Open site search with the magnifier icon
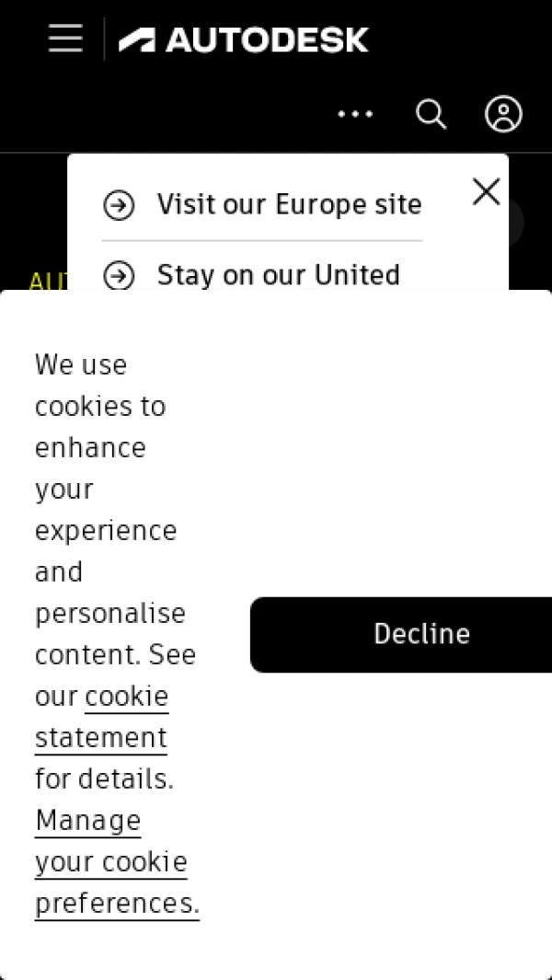Image resolution: width=552 pixels, height=980 pixels. [x=431, y=114]
